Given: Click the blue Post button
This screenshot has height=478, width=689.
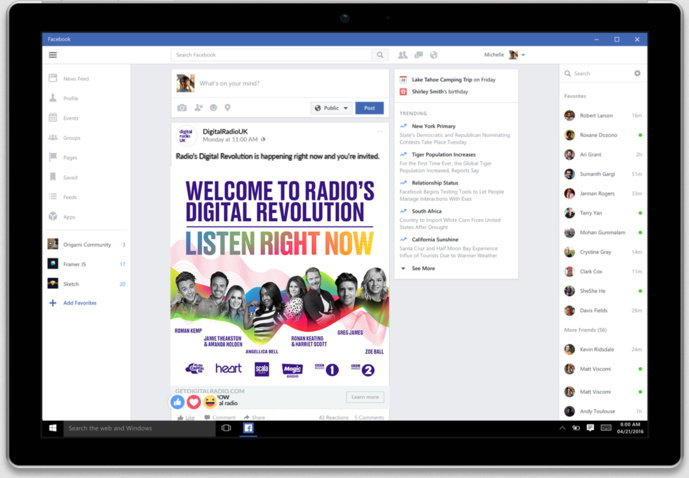Looking at the screenshot, I should 369,108.
